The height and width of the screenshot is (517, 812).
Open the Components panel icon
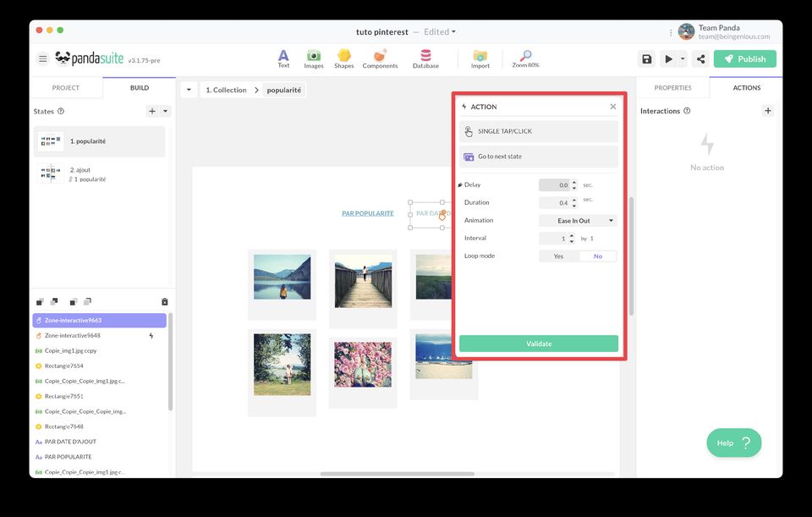point(380,54)
